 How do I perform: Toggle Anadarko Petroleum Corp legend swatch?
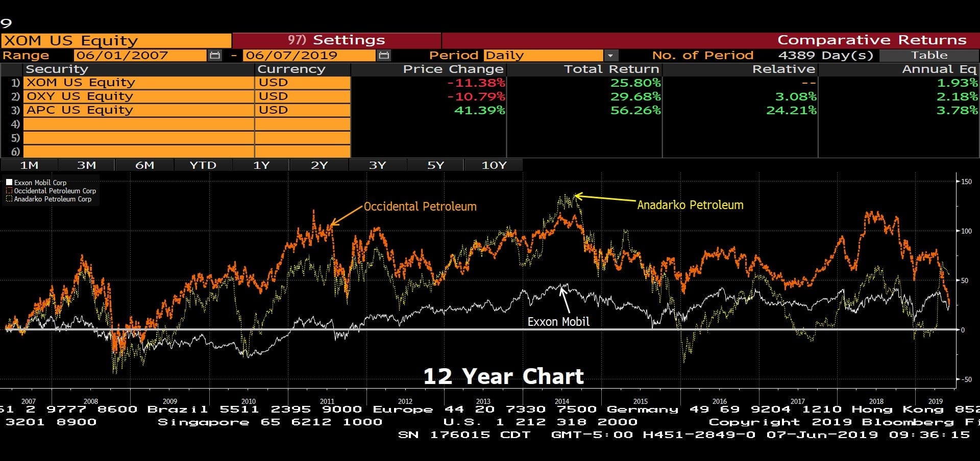pyautogui.click(x=9, y=199)
